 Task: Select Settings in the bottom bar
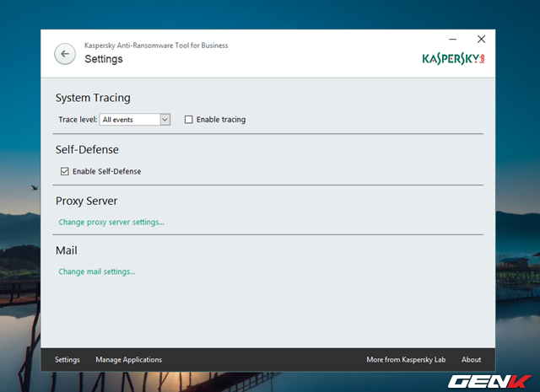pos(67,360)
